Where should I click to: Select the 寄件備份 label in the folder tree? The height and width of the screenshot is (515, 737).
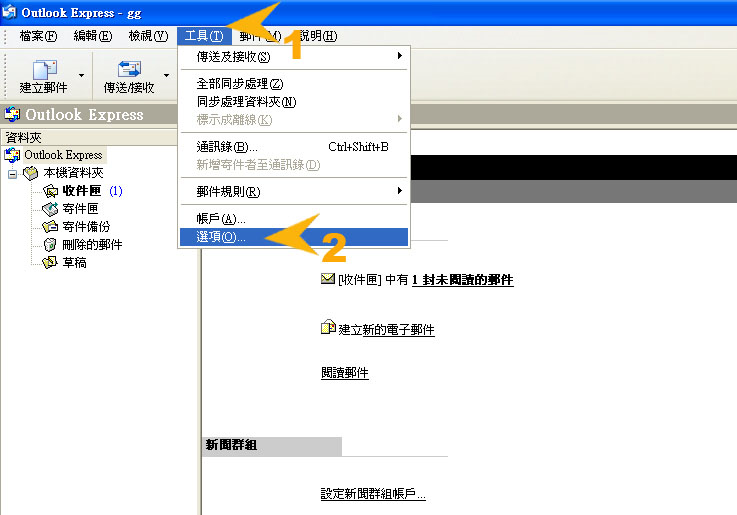[86, 226]
